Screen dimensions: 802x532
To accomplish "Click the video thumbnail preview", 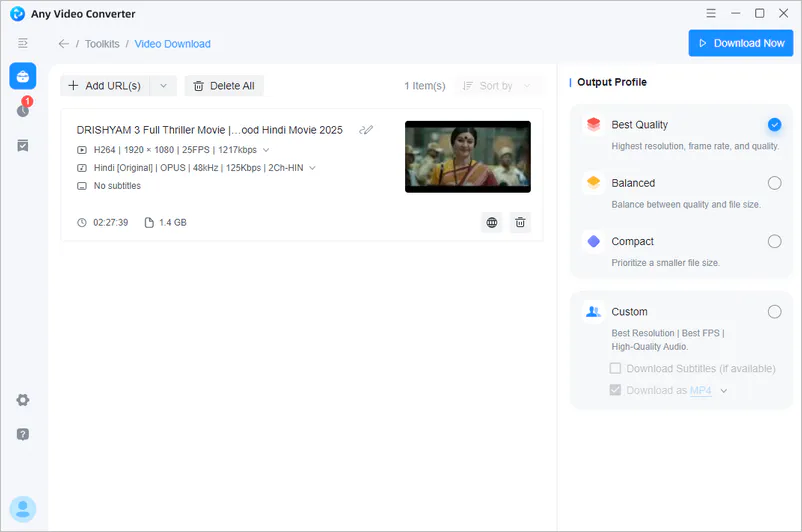I will pyautogui.click(x=467, y=157).
